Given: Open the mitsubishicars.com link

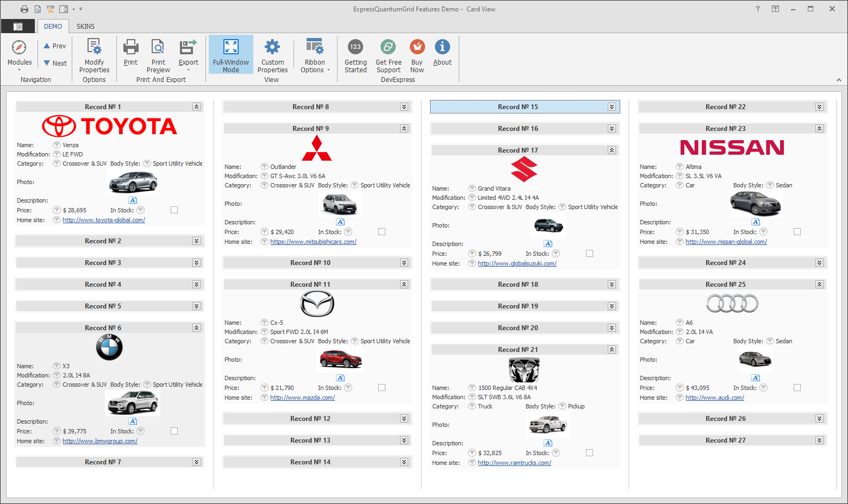Looking at the screenshot, I should point(313,242).
